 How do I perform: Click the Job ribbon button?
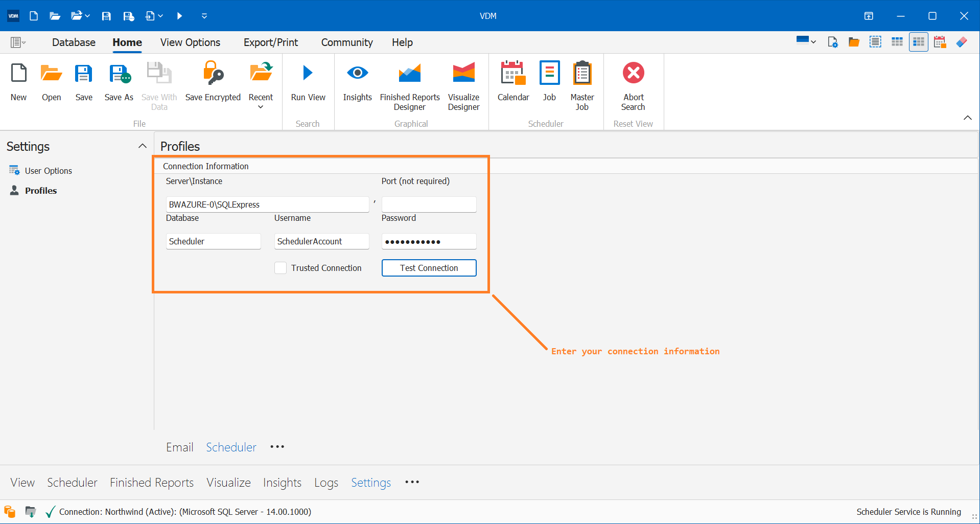pyautogui.click(x=549, y=82)
